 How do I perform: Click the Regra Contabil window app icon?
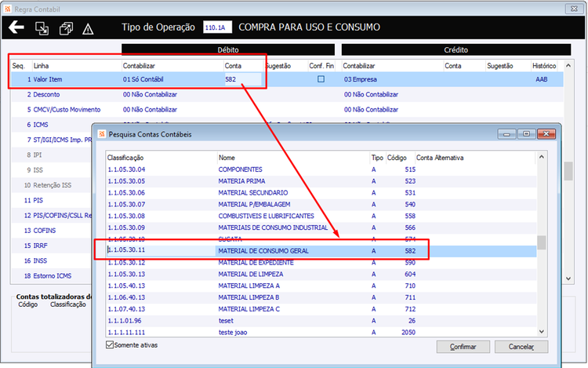(8, 9)
